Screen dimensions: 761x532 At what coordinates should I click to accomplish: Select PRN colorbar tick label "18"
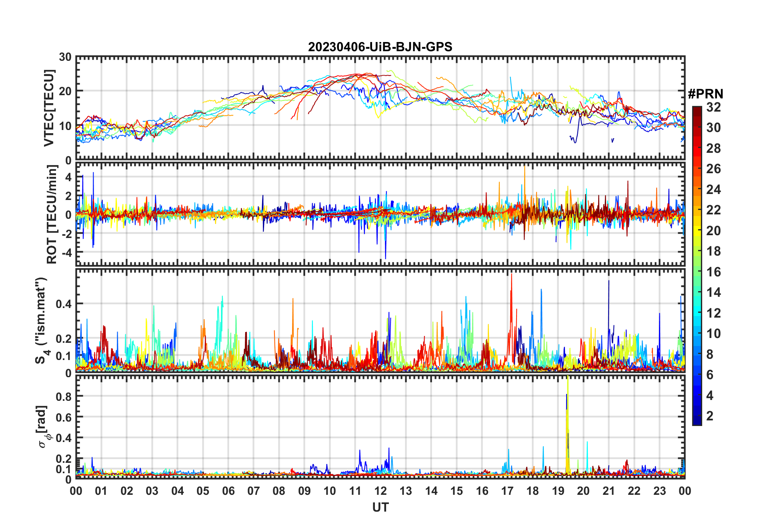click(713, 251)
